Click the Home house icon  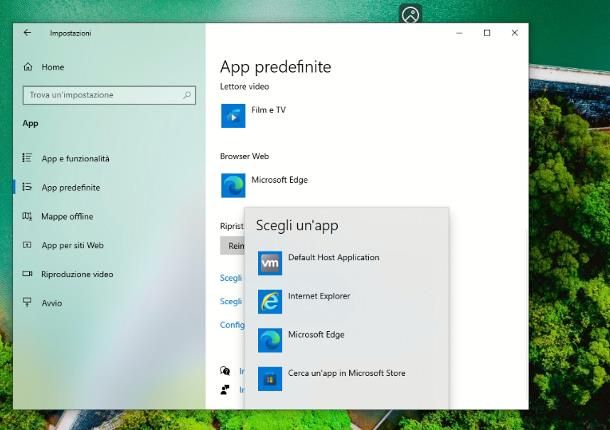point(28,67)
